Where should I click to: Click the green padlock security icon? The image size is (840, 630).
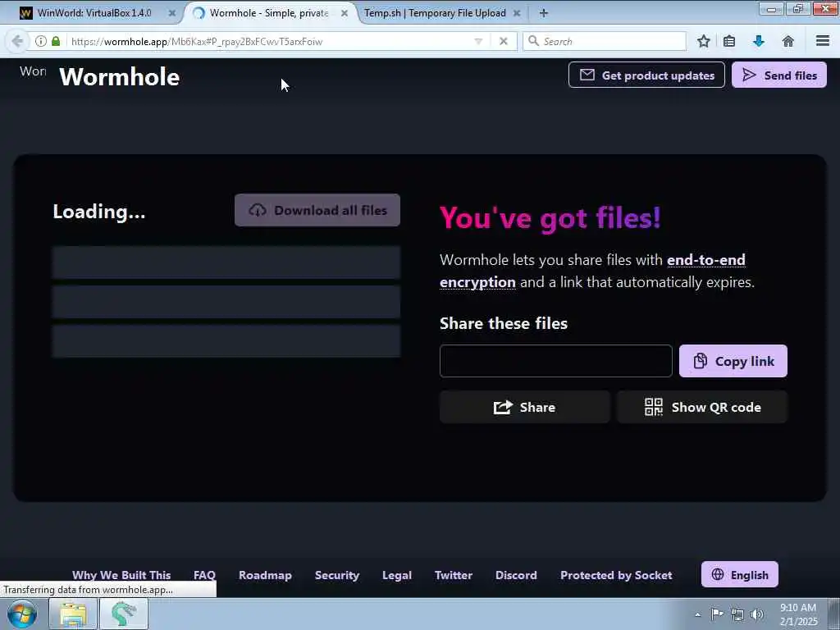(x=56, y=41)
